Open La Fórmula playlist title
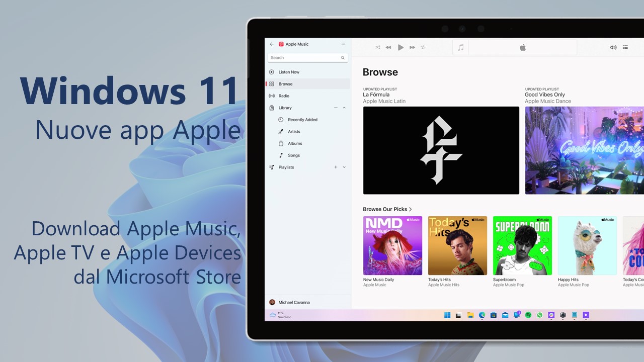Image resolution: width=644 pixels, height=362 pixels. [376, 95]
